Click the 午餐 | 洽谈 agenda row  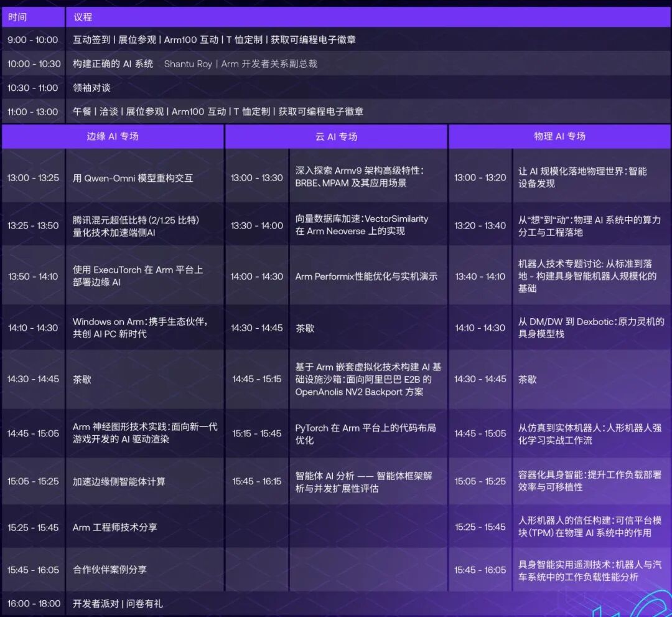218,111
